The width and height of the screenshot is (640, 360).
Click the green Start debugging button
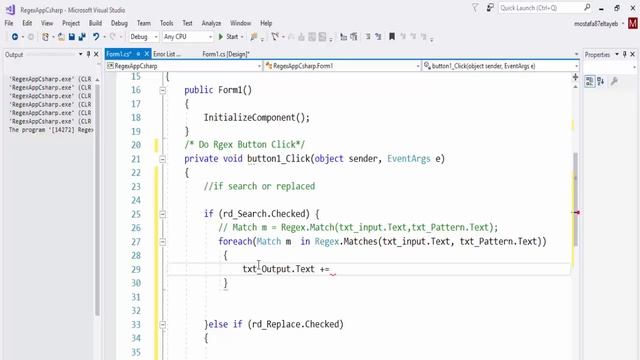pos(228,37)
